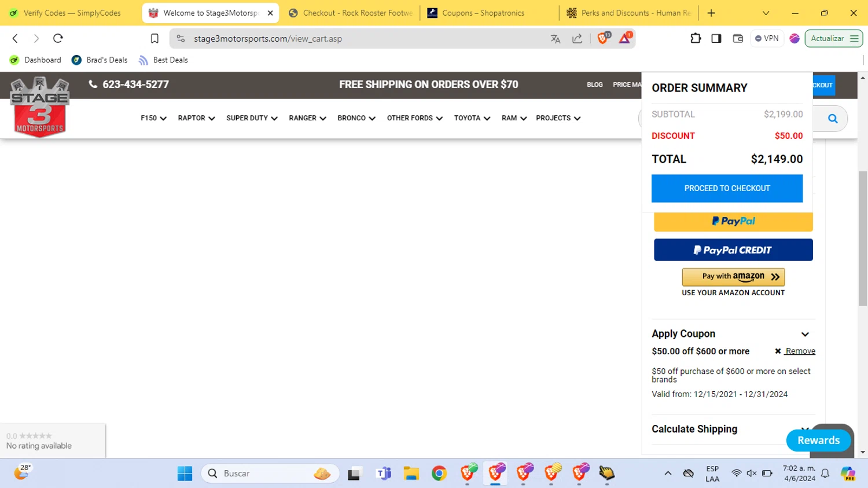
Task: Click the Leo AI gradient icon
Action: (x=795, y=38)
